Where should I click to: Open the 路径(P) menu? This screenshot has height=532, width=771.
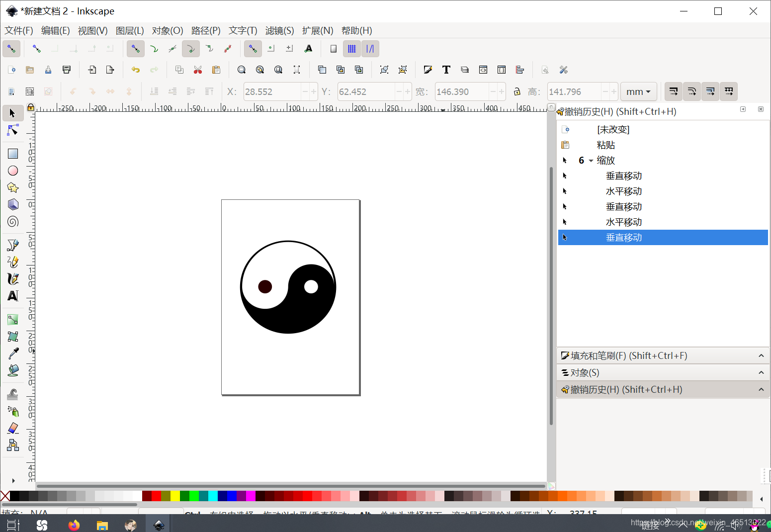pos(206,31)
